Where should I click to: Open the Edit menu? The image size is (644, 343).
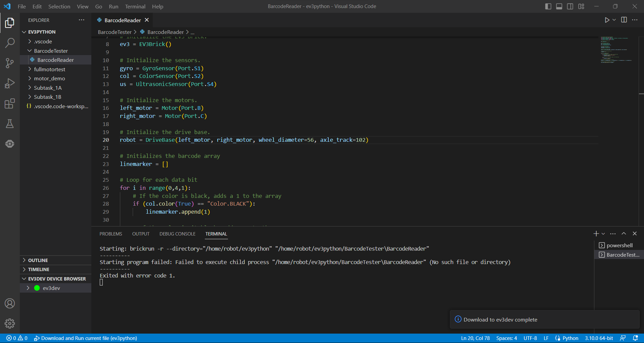[x=37, y=6]
